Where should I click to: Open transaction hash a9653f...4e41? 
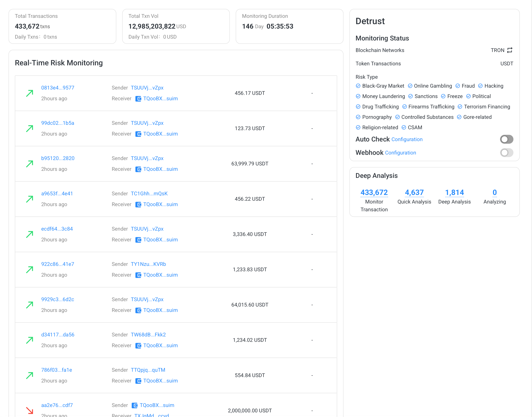click(57, 194)
